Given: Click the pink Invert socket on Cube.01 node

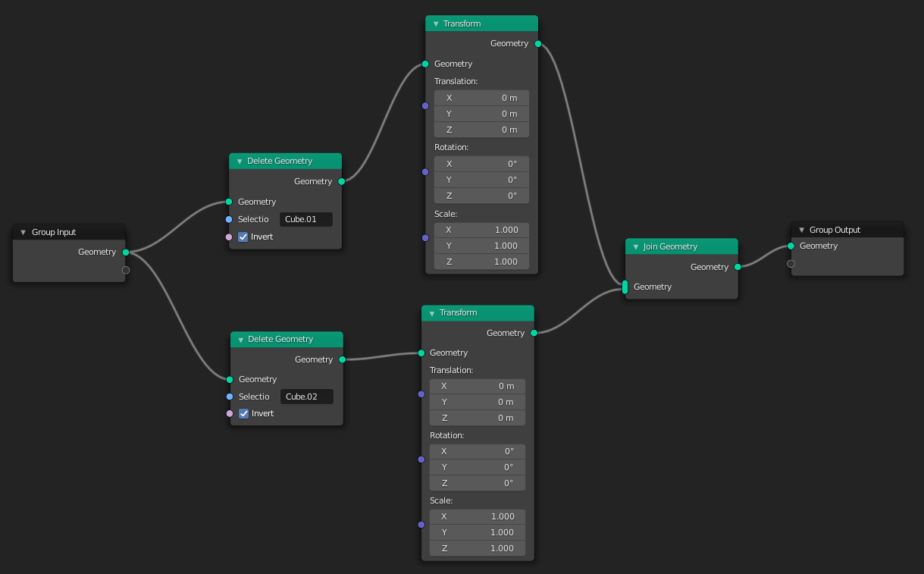Looking at the screenshot, I should point(229,237).
